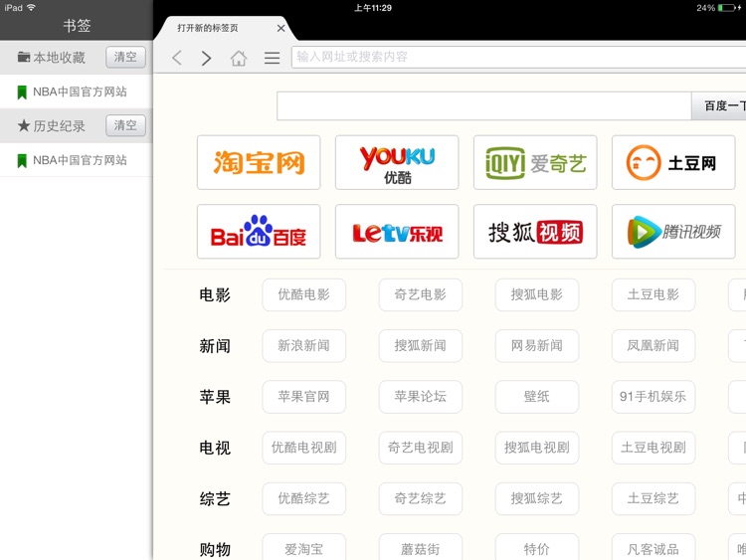Open NBA中国官方网站 under 历史纪录
The width and height of the screenshot is (746, 560).
click(77, 160)
